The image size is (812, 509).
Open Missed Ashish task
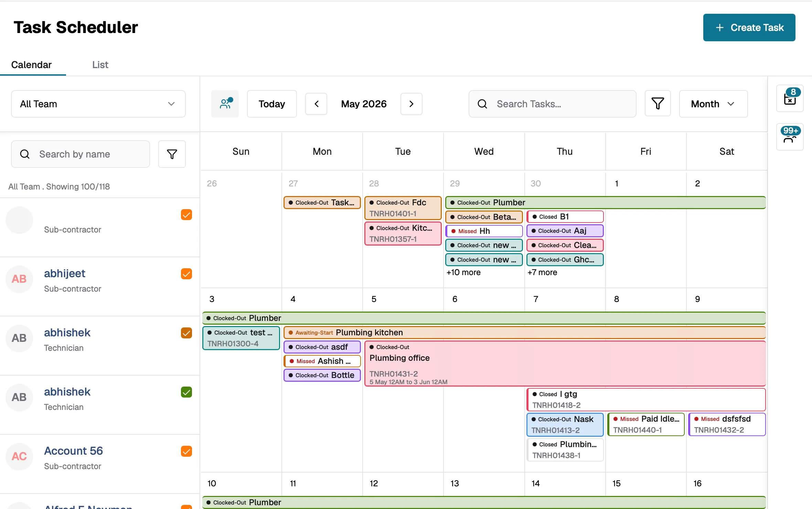click(x=322, y=361)
